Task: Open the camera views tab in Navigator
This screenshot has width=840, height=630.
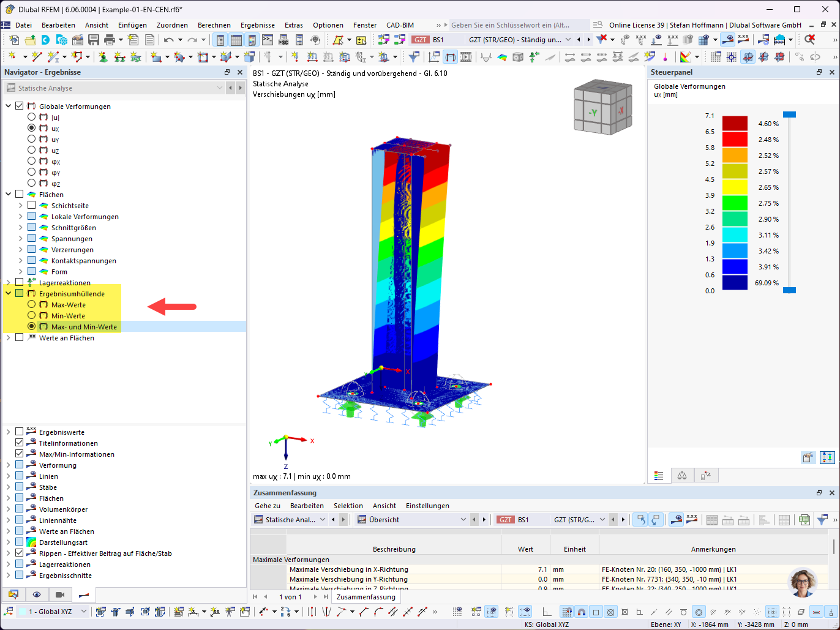Action: [x=60, y=594]
